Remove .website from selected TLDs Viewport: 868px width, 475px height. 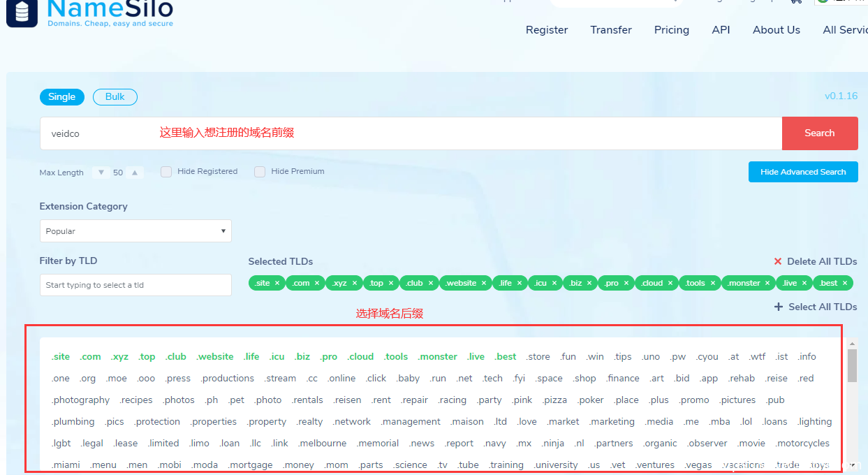point(484,283)
